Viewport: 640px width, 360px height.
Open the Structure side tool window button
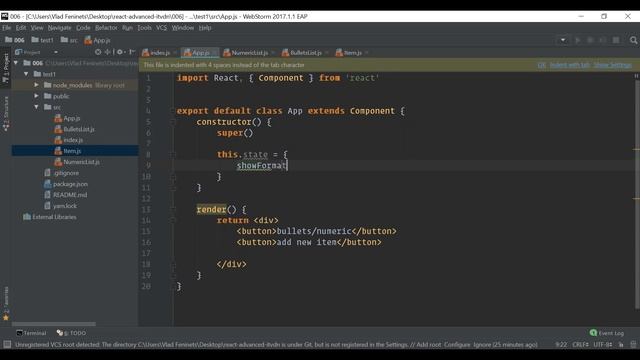[6, 114]
